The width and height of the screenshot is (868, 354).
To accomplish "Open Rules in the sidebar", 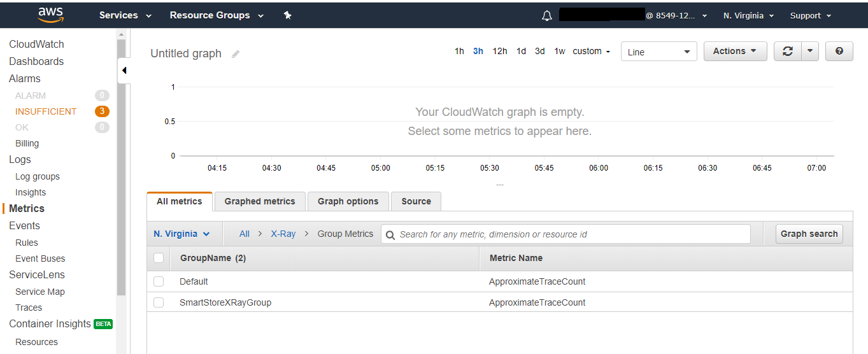I will 27,243.
